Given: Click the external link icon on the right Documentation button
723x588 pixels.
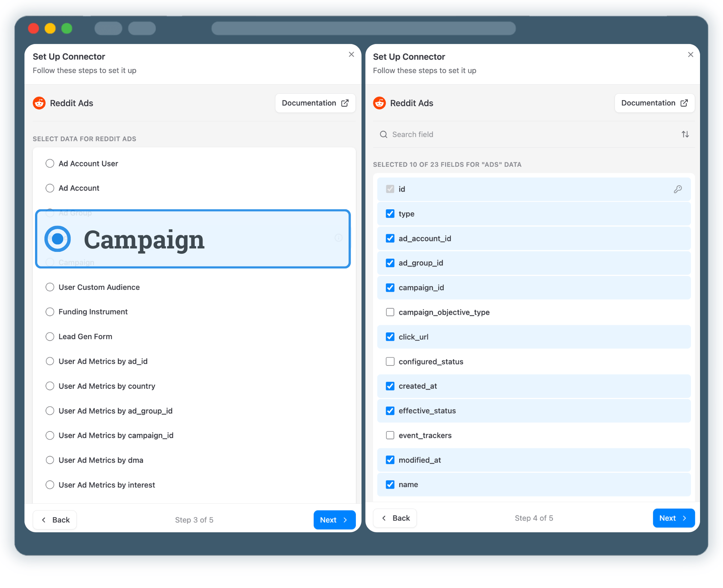Looking at the screenshot, I should click(x=684, y=103).
